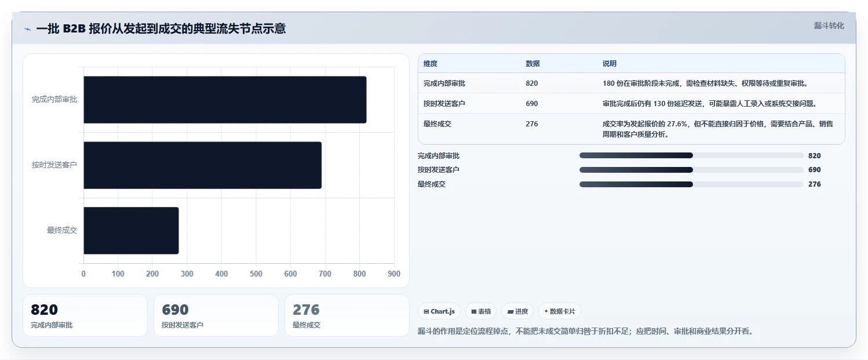This screenshot has width=868, height=360.
Task: Click the 完成内部审批 cell in the table
Action: (x=444, y=83)
